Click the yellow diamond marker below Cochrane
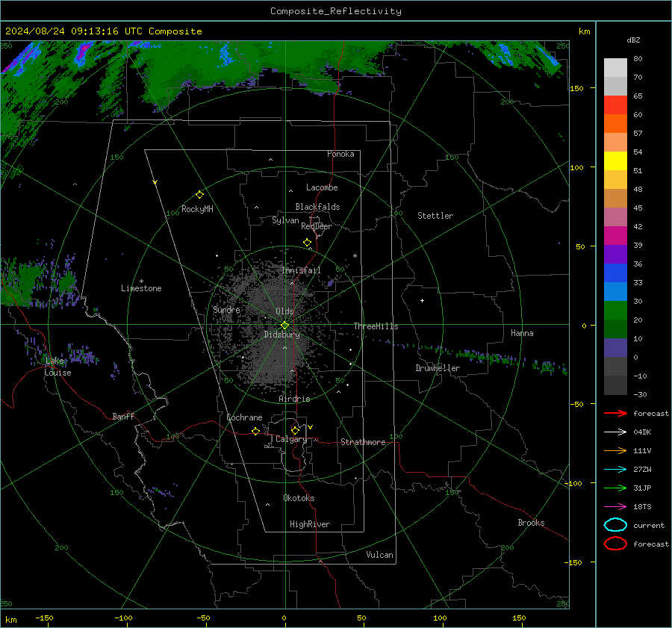672x628 pixels. click(x=255, y=431)
